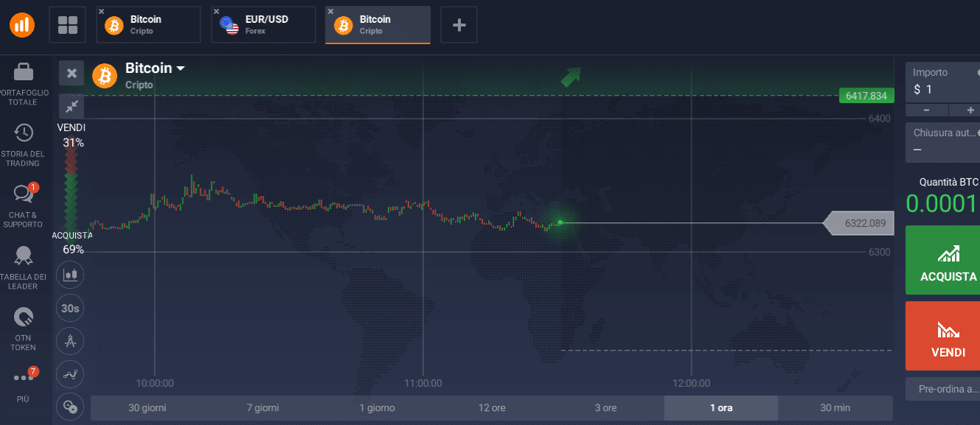This screenshot has height=425, width=980.
Task: Click the 10:00:00 time axis label
Action: pyautogui.click(x=155, y=383)
